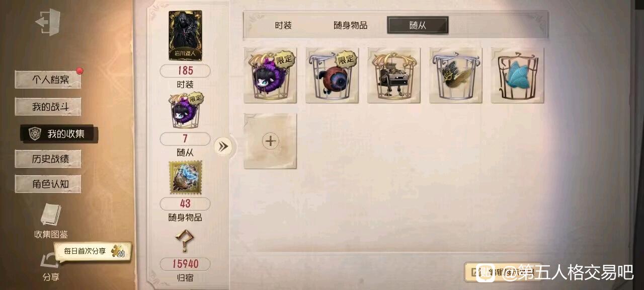Viewport: 644px width, 290px height.
Task: Switch to the 时装 tab
Action: coord(283,25)
